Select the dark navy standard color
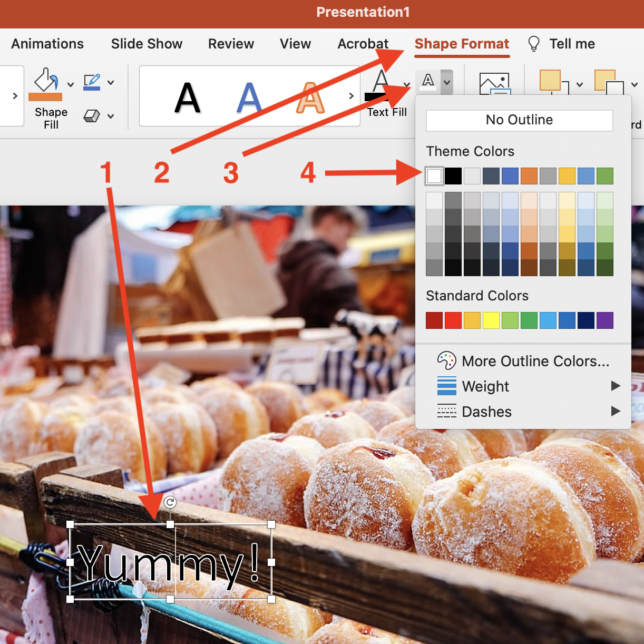Image resolution: width=644 pixels, height=644 pixels. 586,320
